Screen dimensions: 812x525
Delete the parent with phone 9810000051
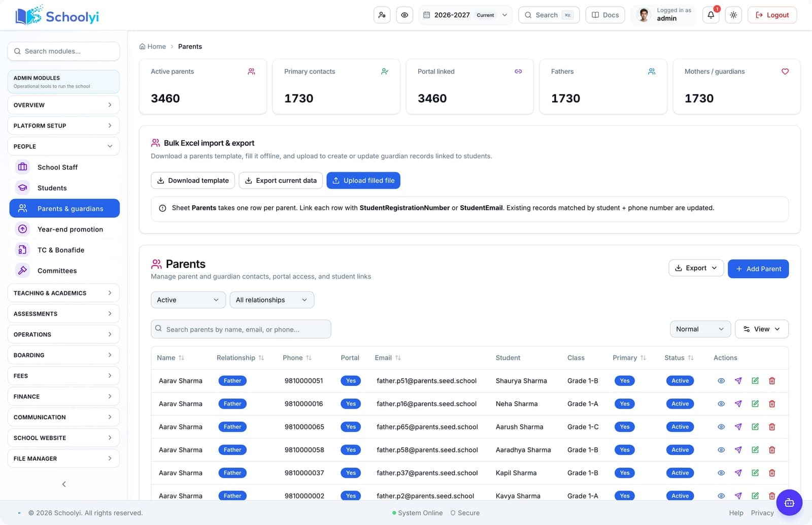772,381
